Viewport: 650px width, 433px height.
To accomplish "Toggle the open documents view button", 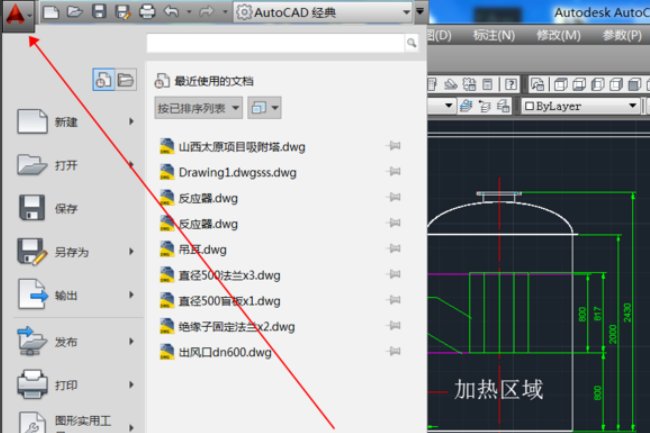I will pos(126,80).
